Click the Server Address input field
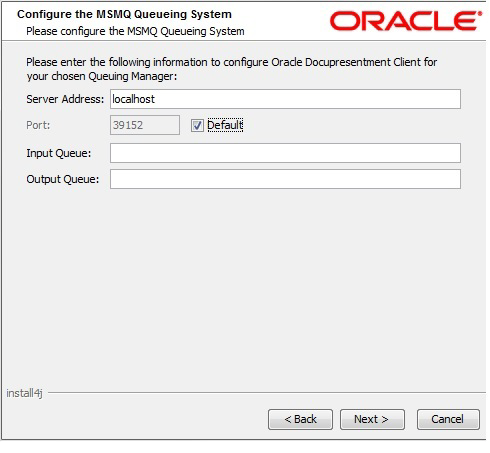The height and width of the screenshot is (453, 490). point(285,99)
